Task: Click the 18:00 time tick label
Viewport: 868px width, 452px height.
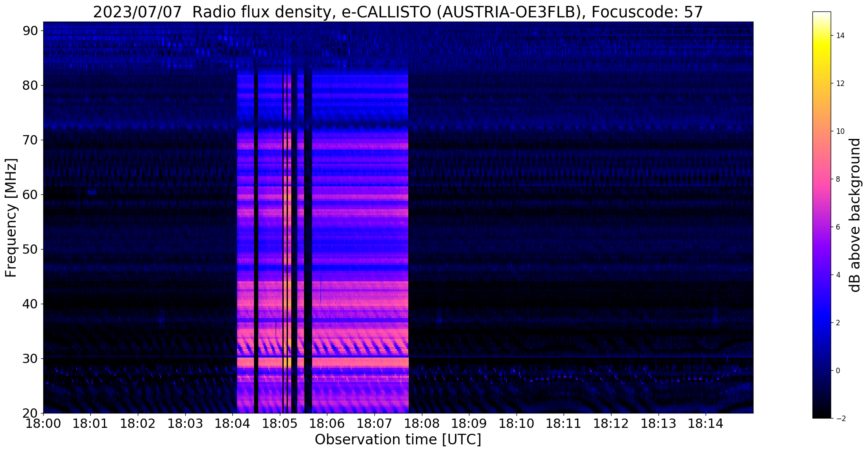Action: [x=43, y=424]
